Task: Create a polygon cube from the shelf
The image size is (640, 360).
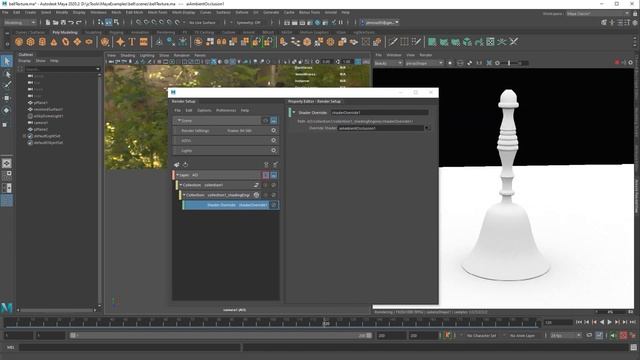Action: click(x=31, y=42)
